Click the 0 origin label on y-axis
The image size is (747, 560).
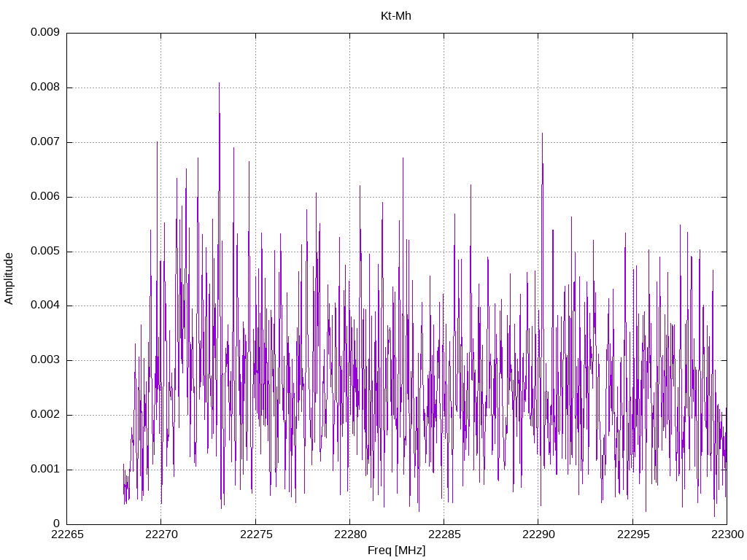(x=57, y=524)
